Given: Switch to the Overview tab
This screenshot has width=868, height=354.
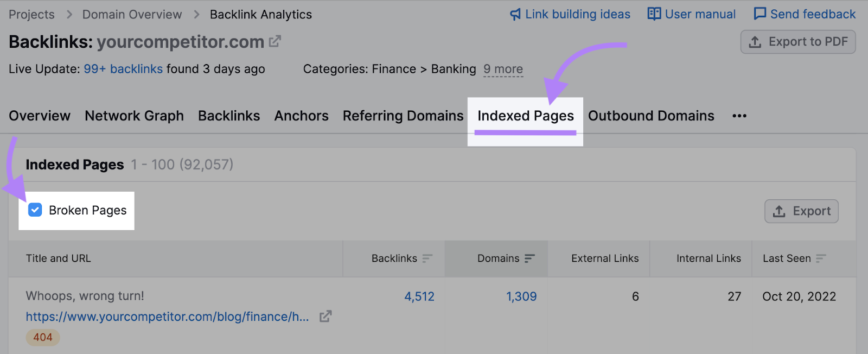Looking at the screenshot, I should 39,116.
